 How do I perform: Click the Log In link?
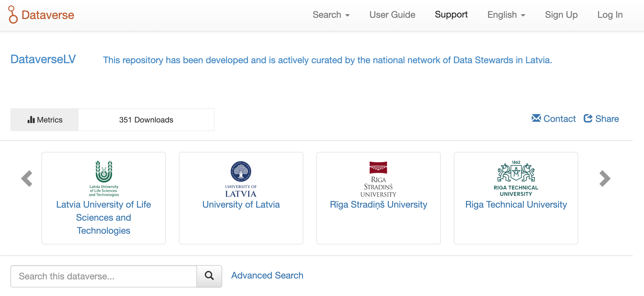click(x=610, y=15)
